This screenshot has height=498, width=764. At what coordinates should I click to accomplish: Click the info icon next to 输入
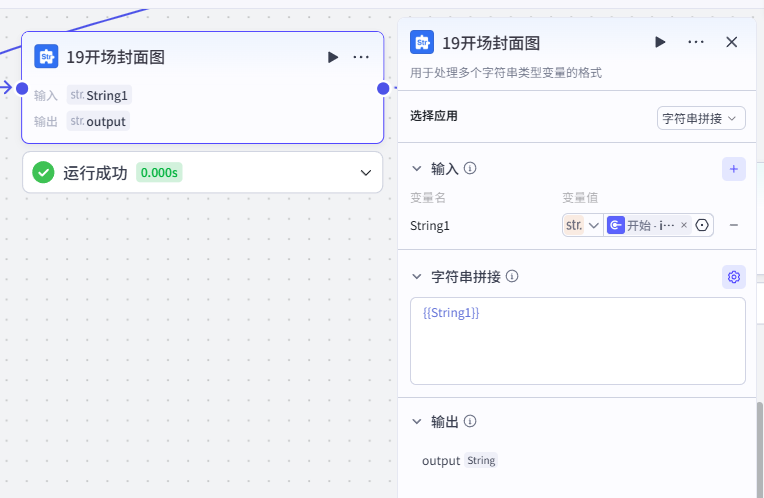(470, 169)
